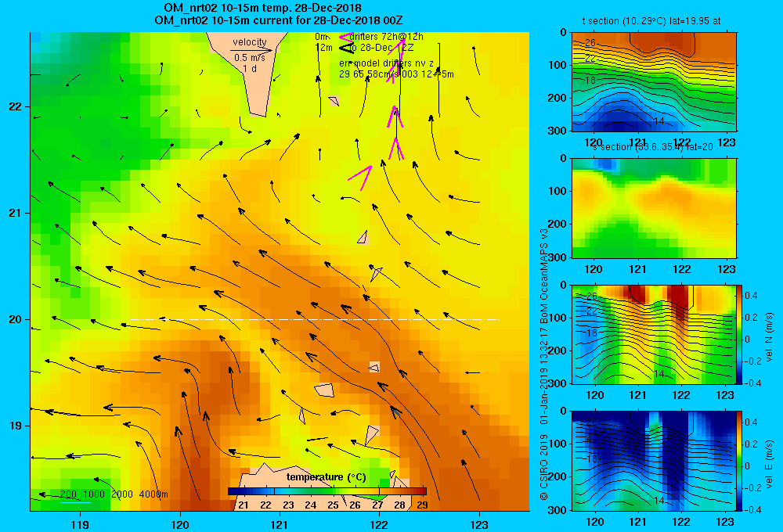Open the temperature section panel
The image size is (783, 532).
[654, 82]
